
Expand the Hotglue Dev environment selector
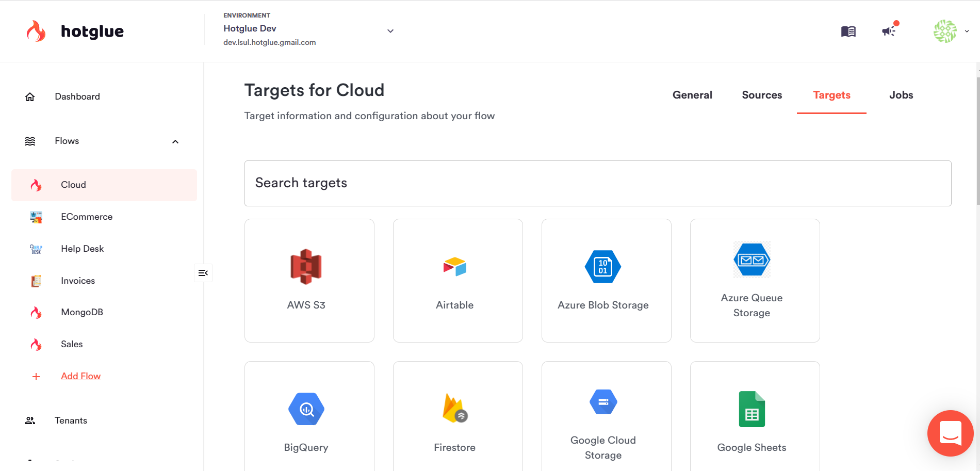coord(390,31)
